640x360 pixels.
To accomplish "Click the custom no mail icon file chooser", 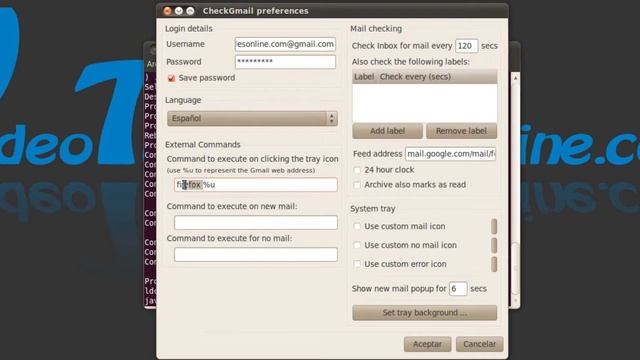I will [494, 245].
